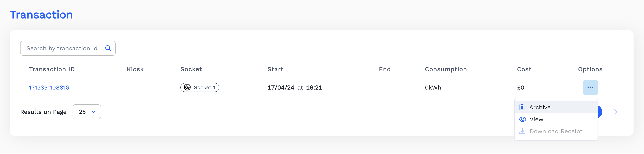Click the eye icon to View transaction
Image resolution: width=644 pixels, height=154 pixels.
(x=523, y=119)
